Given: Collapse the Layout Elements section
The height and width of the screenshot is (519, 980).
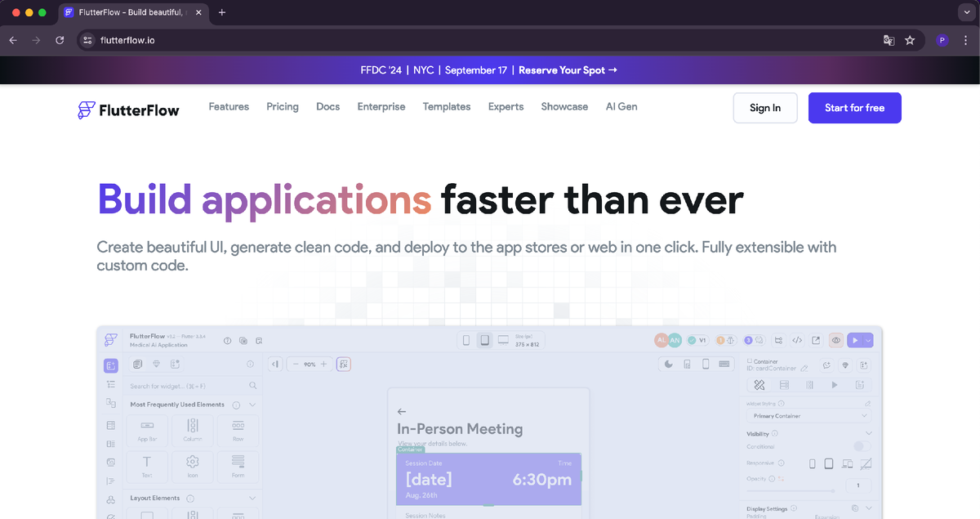Looking at the screenshot, I should [x=253, y=498].
